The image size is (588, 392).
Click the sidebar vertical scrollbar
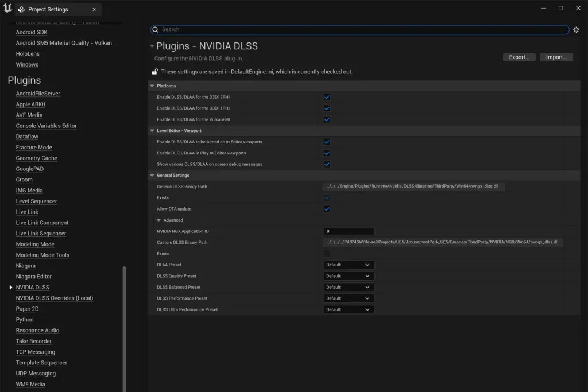click(x=124, y=328)
